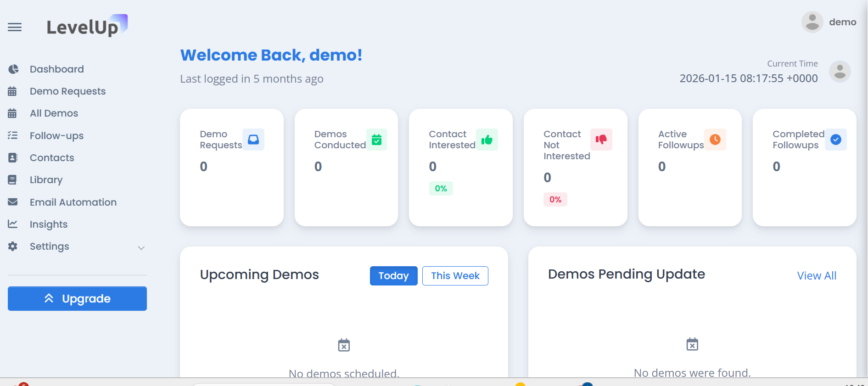Click the Demo Requests calendar icon

[x=12, y=91]
